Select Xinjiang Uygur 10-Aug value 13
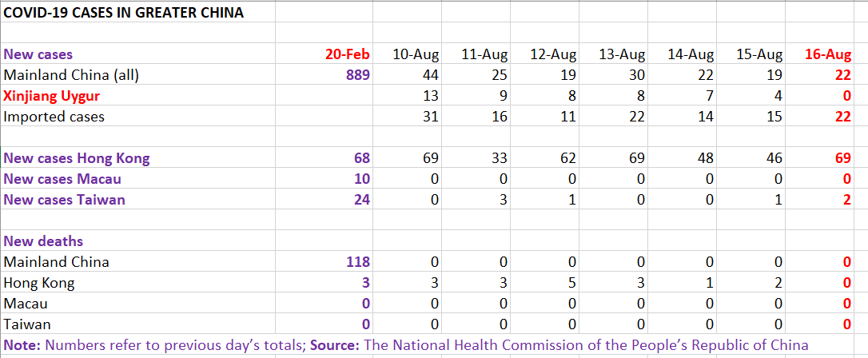The height and width of the screenshot is (358, 868). tap(429, 96)
